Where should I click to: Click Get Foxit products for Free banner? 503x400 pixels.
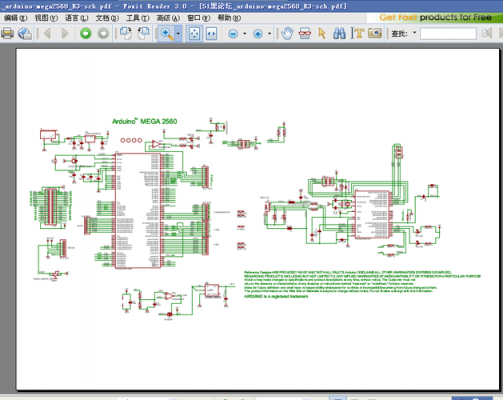(x=435, y=17)
